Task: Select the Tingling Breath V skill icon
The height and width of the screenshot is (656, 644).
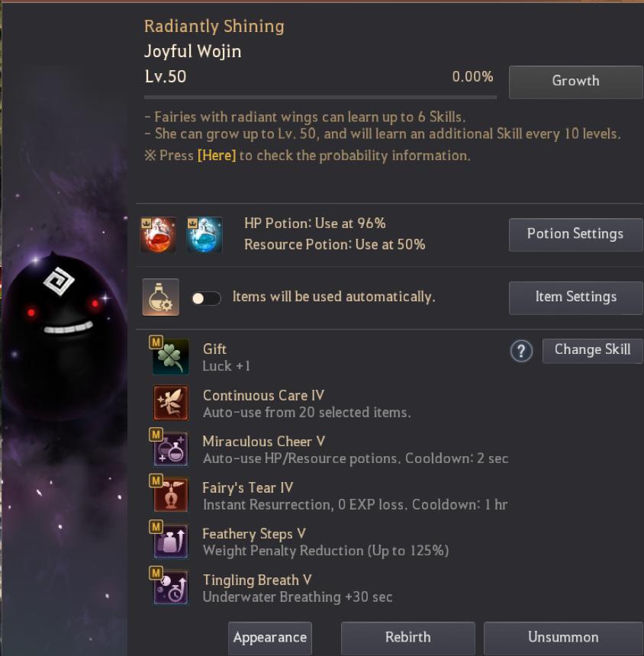Action: click(x=171, y=587)
